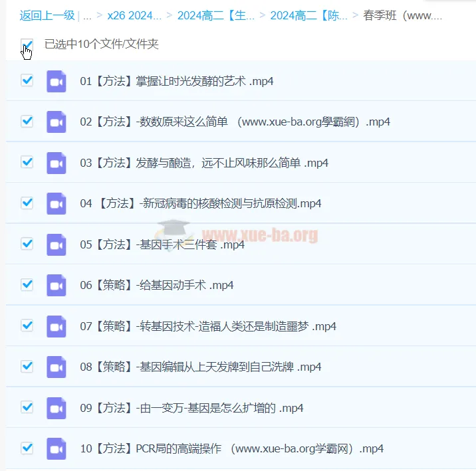Click the video icon for file 04 新冠病毒的核酸检测
Image resolution: width=476 pixels, height=471 pixels.
pos(57,203)
